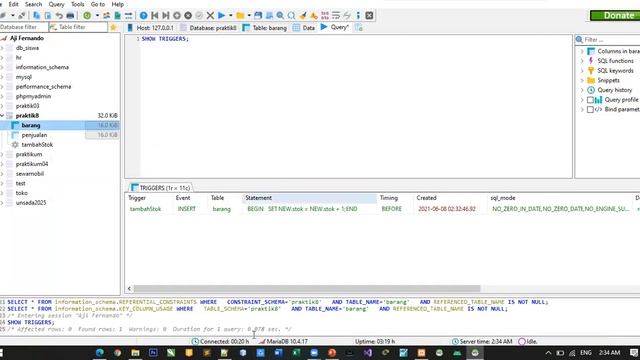640x360 pixels.
Task: Tick the Bind parameters checkbox
Action: 590,109
